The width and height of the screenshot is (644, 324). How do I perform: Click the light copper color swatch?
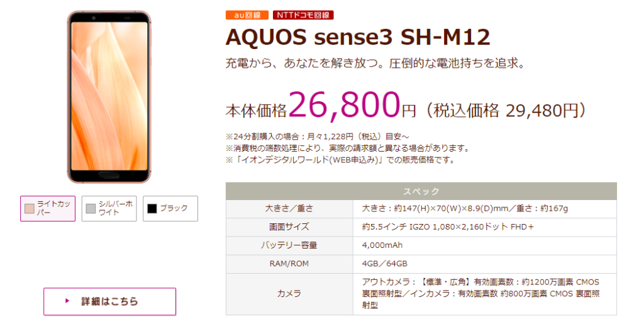point(30,209)
